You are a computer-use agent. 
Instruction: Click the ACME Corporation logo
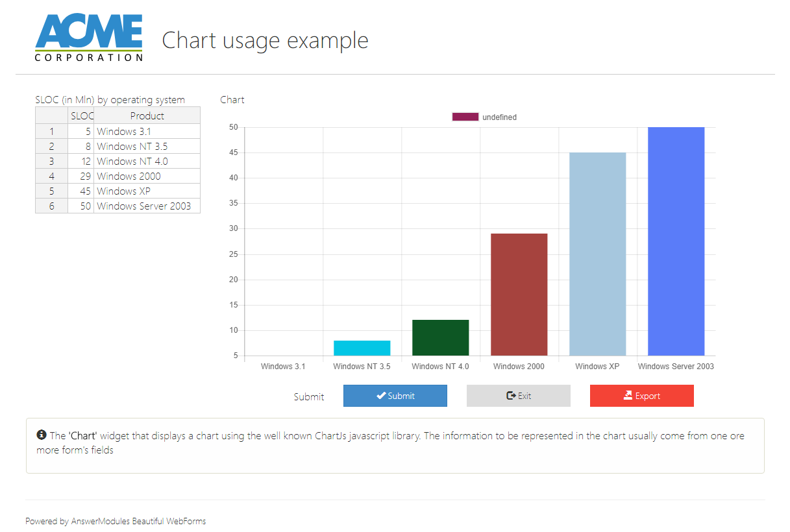[88, 39]
